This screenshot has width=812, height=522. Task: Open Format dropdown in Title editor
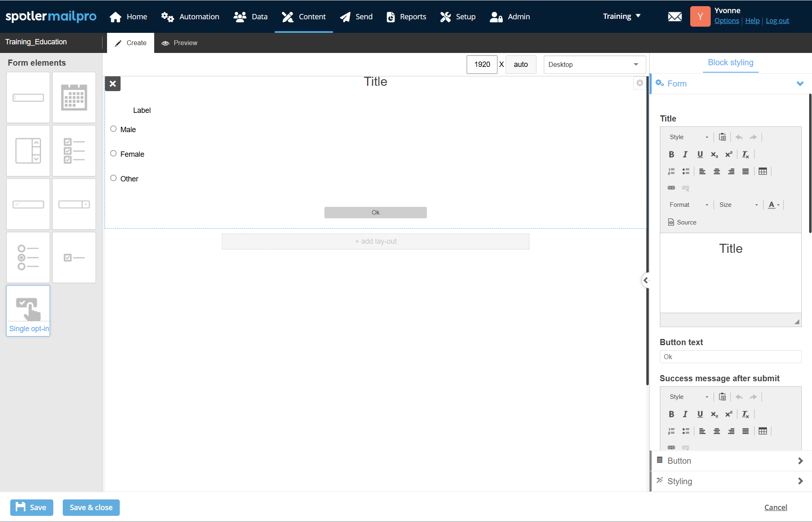pyautogui.click(x=689, y=205)
